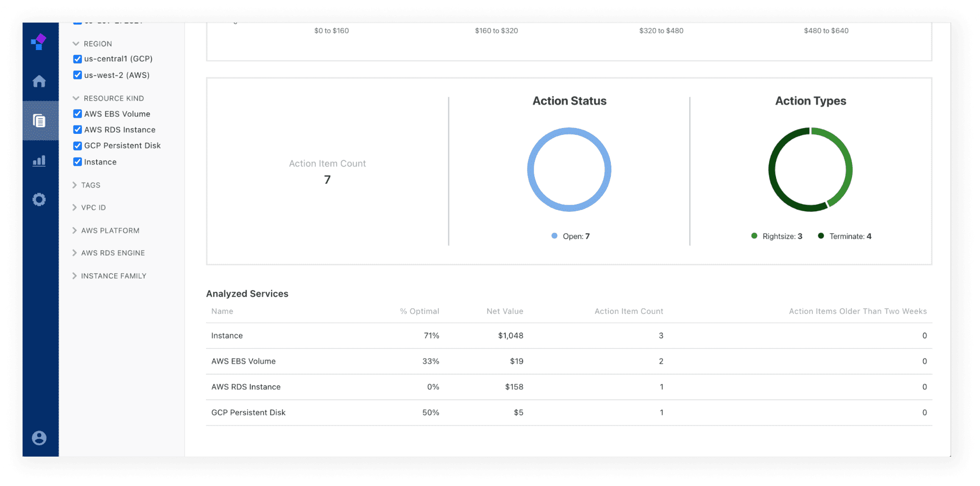Toggle the AWS EBS Volume checkbox

pyautogui.click(x=77, y=114)
